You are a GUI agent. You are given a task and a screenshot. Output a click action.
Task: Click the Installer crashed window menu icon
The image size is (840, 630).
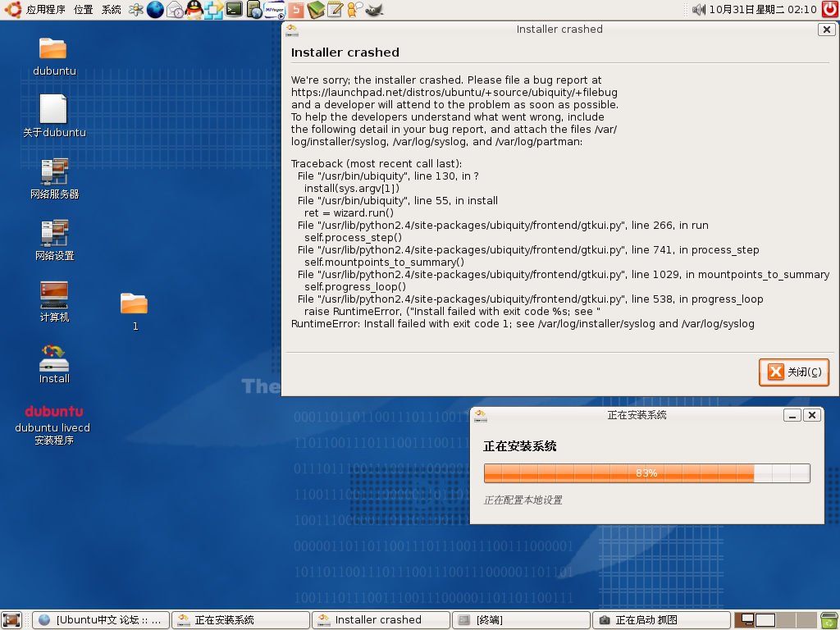pos(292,30)
